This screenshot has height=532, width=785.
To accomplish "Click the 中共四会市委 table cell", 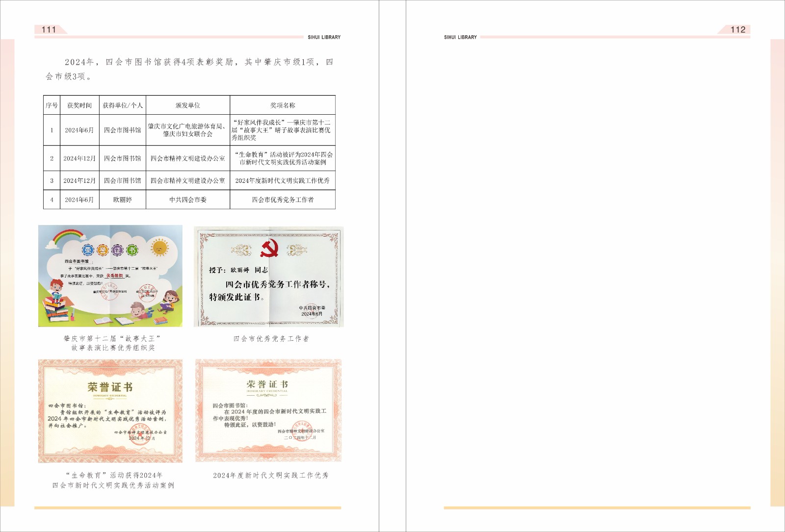I will [188, 200].
